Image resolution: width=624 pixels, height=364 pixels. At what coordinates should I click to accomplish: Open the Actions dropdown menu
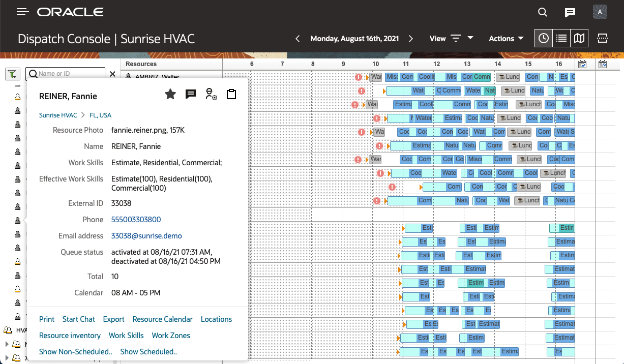click(x=506, y=39)
